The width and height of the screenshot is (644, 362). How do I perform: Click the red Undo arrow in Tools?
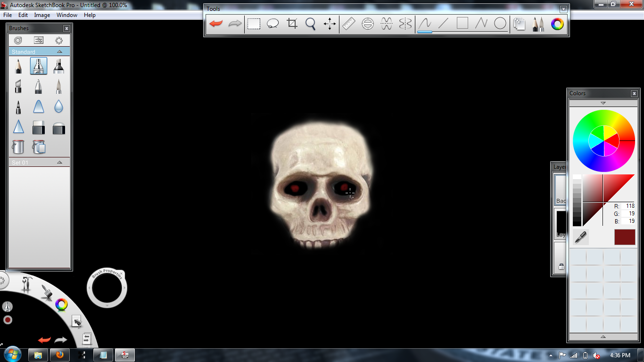[216, 24]
